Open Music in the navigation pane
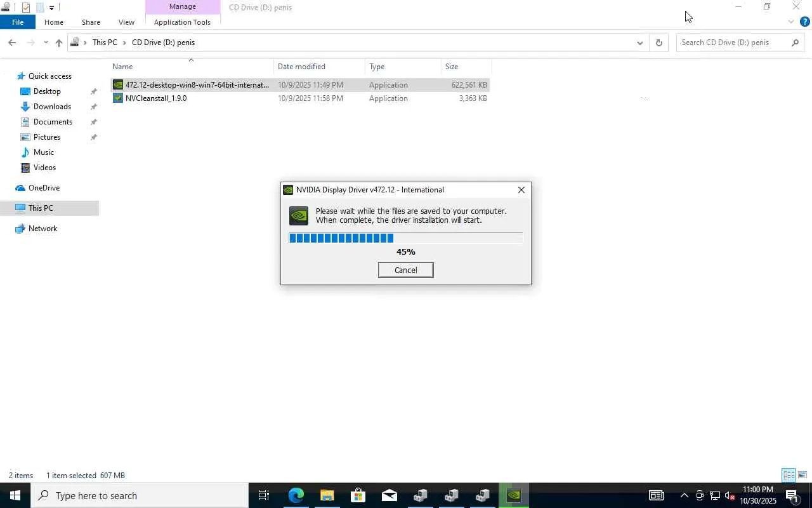This screenshot has width=812, height=508. pos(43,152)
